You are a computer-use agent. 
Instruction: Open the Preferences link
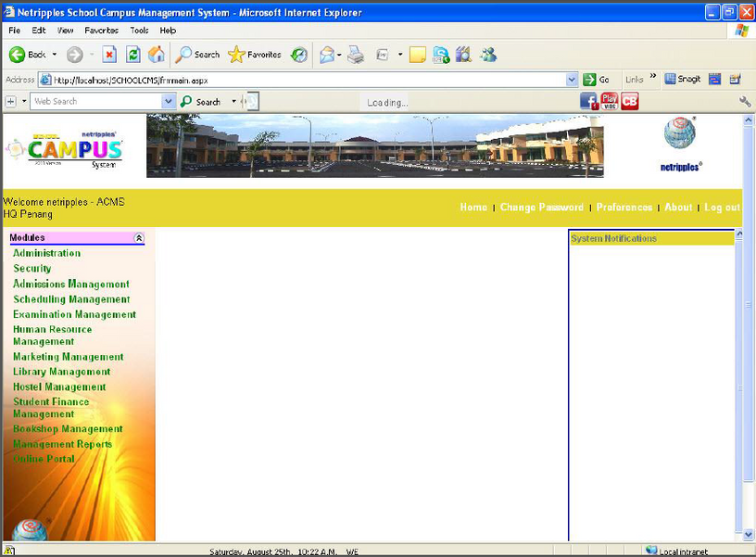624,207
